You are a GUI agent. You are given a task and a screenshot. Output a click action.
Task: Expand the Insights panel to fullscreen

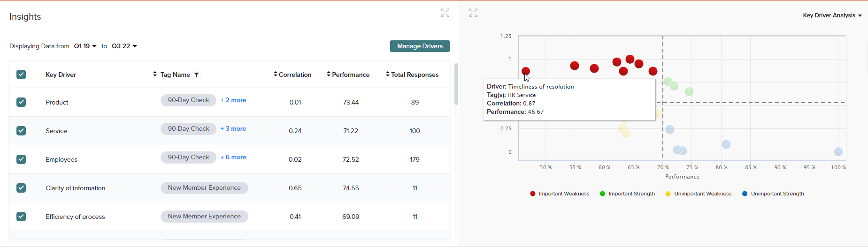tap(445, 13)
